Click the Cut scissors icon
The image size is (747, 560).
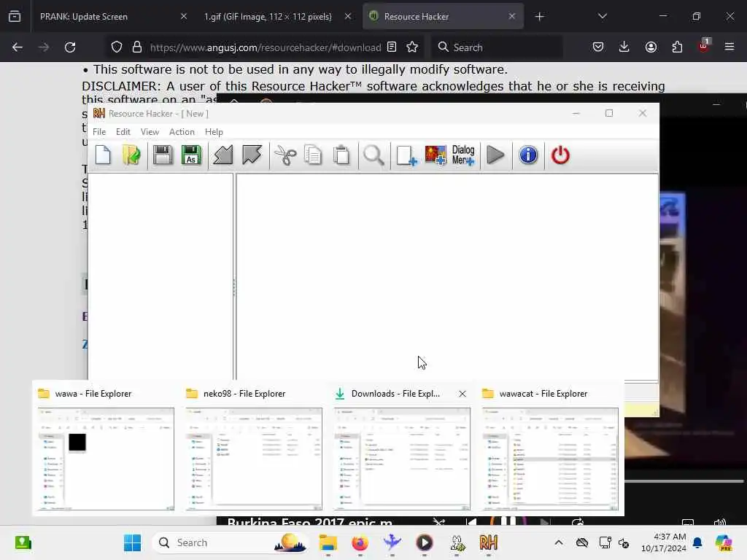(x=285, y=155)
